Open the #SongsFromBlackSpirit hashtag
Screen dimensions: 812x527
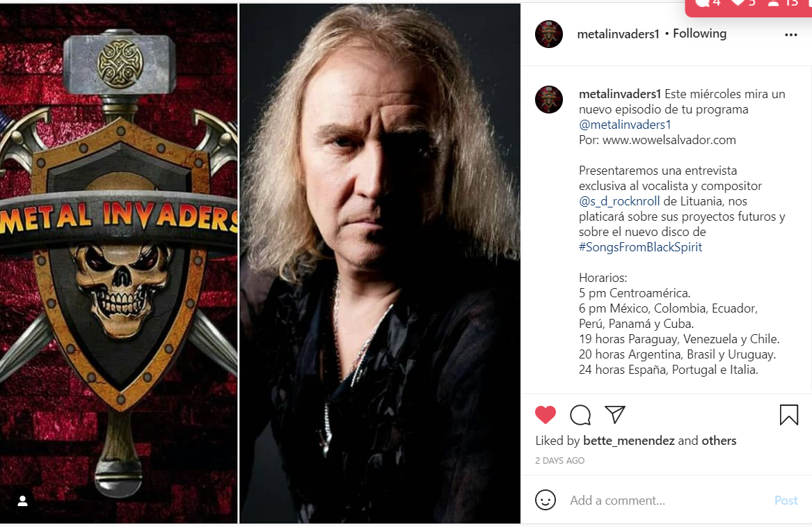tap(641, 247)
